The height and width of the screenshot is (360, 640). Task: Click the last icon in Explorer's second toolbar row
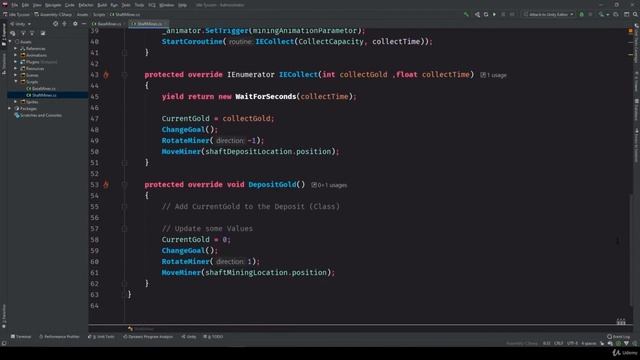point(43,33)
